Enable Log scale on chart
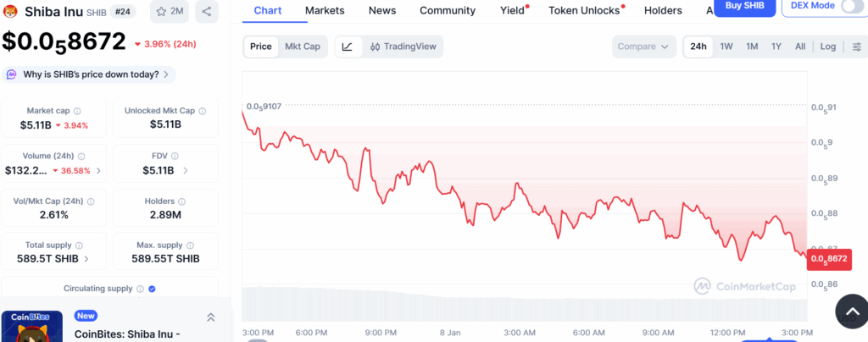This screenshot has height=342, width=868. (x=827, y=47)
